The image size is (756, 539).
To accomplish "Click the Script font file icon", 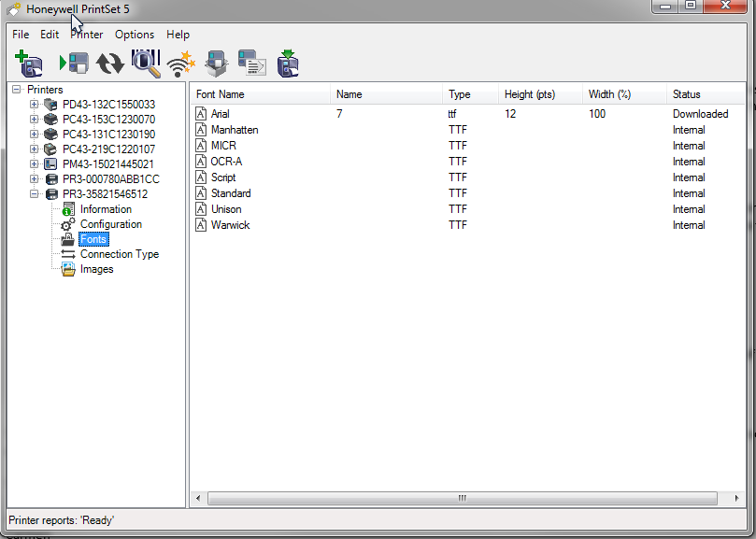I will pos(201,177).
